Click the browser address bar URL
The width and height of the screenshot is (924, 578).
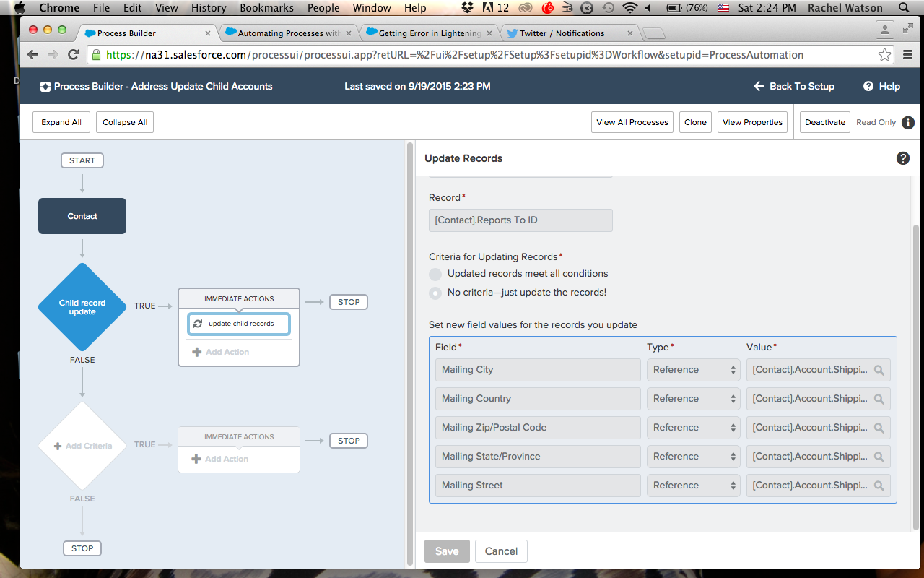455,55
